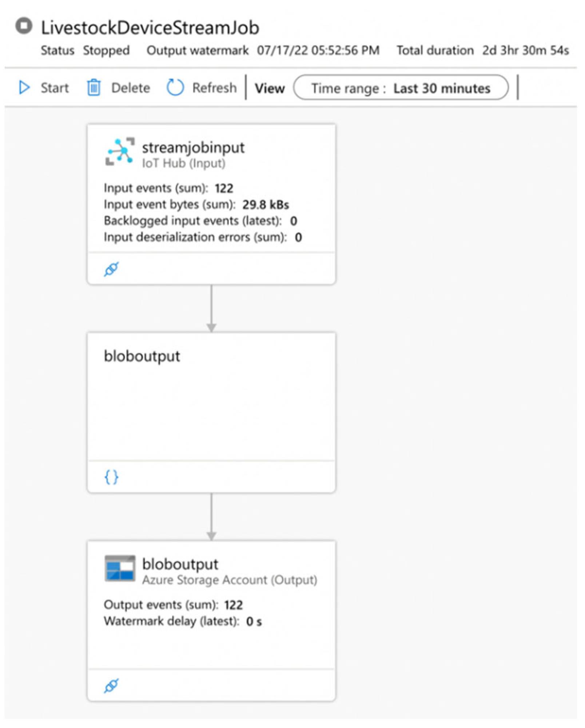Click the Delete label in toolbar
Screen dimensions: 585x728
pyautogui.click(x=131, y=88)
